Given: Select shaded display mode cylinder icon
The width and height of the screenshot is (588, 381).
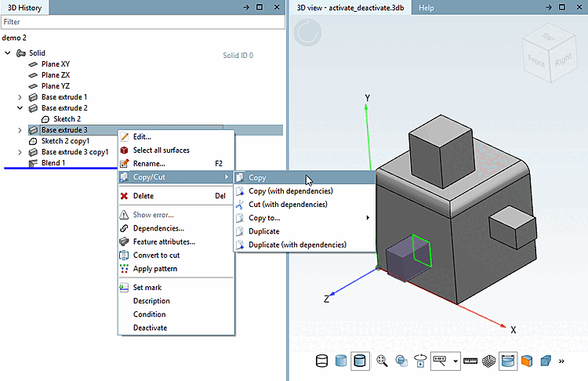Looking at the screenshot, I should click(x=340, y=361).
